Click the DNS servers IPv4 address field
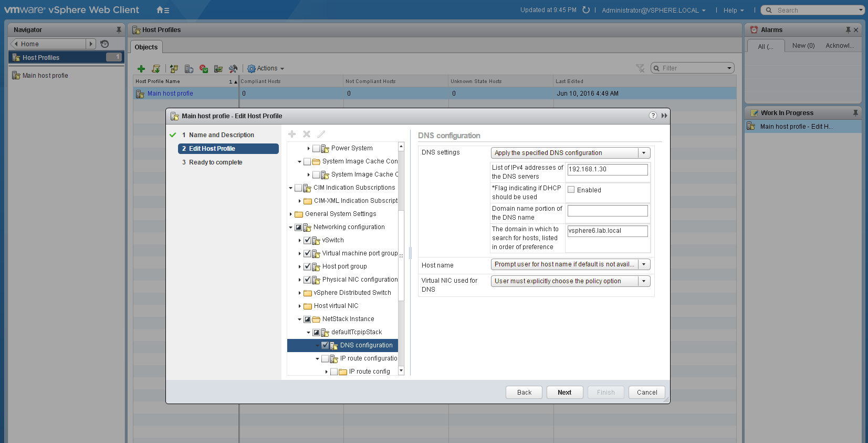 (607, 169)
